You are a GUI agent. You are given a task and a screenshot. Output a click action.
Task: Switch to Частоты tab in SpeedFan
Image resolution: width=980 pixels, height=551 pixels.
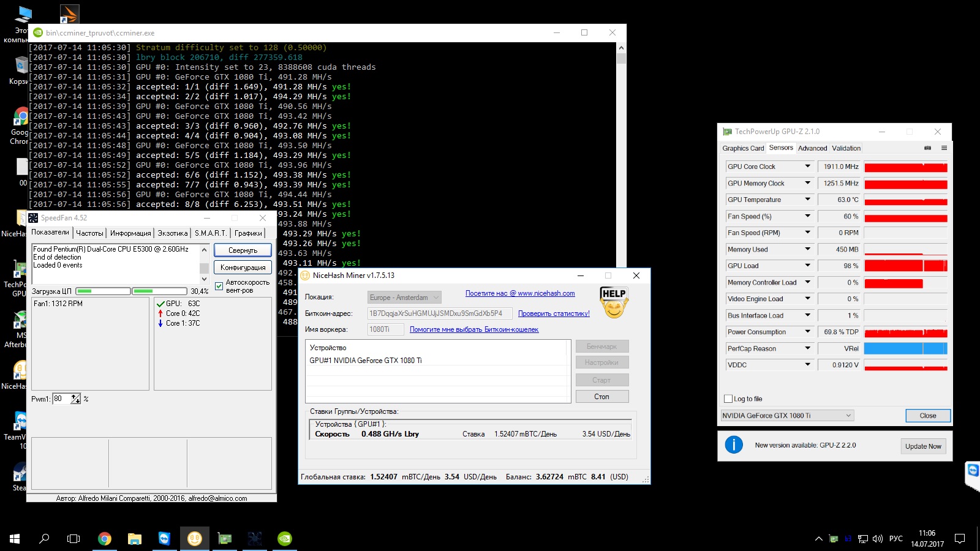click(x=89, y=233)
